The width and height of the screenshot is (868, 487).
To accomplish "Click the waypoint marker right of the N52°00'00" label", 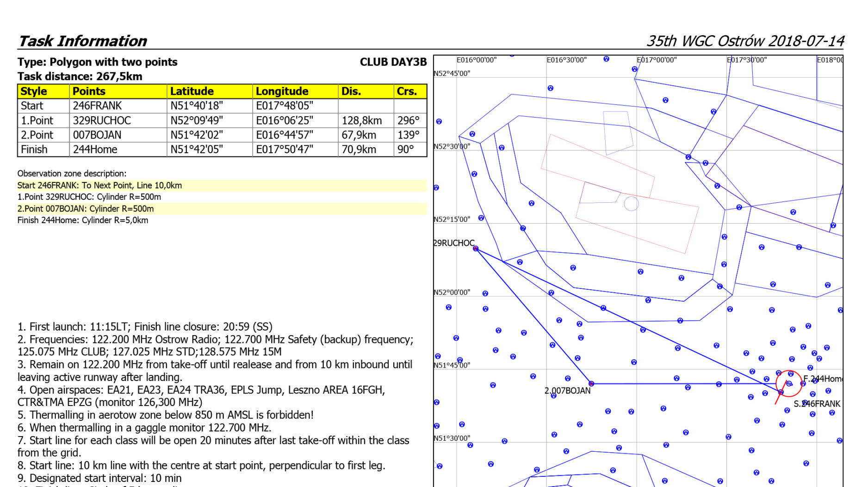I will pos(485,293).
